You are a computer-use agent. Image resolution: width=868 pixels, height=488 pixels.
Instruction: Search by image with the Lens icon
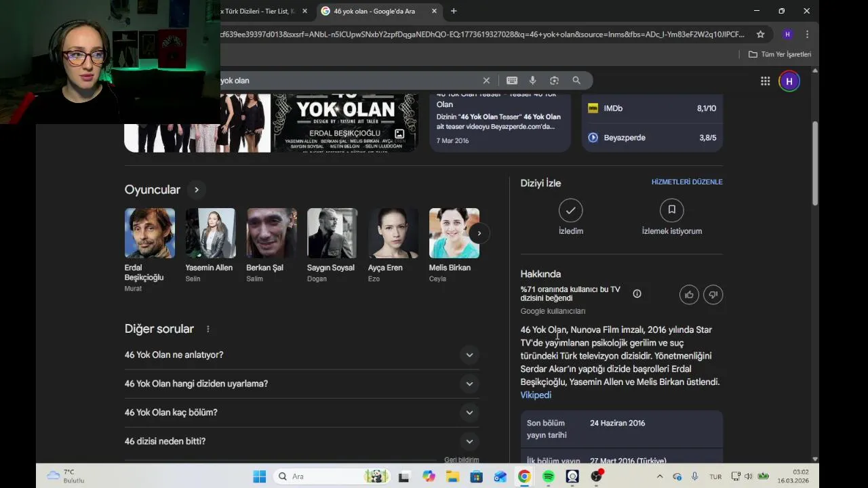point(554,81)
